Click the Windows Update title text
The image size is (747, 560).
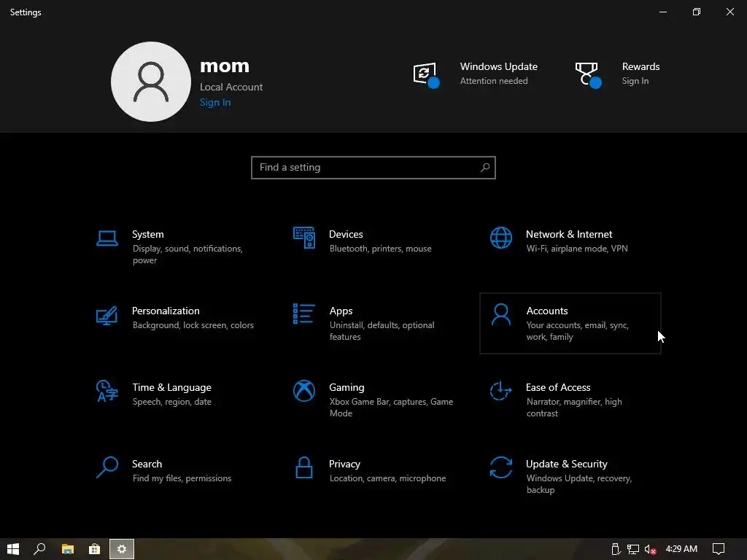[498, 66]
